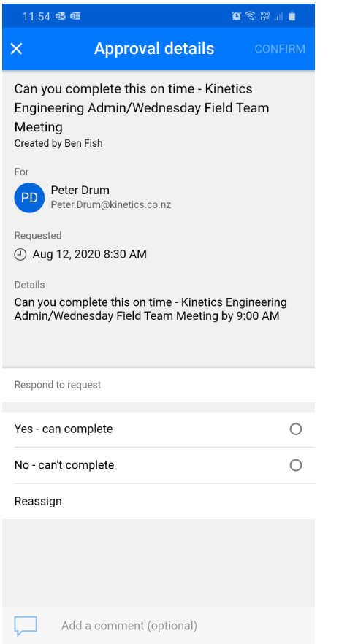Tap the alarm icon in status bar

(x=236, y=16)
